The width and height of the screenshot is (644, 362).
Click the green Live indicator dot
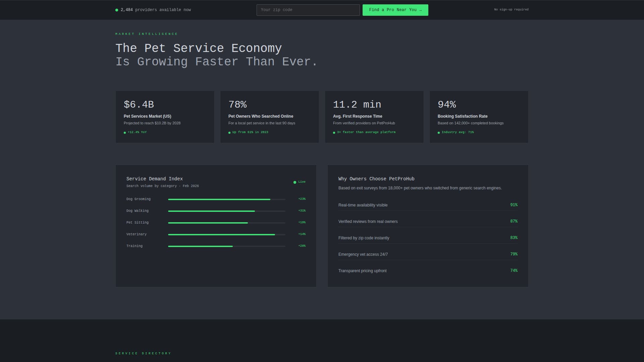(295, 182)
